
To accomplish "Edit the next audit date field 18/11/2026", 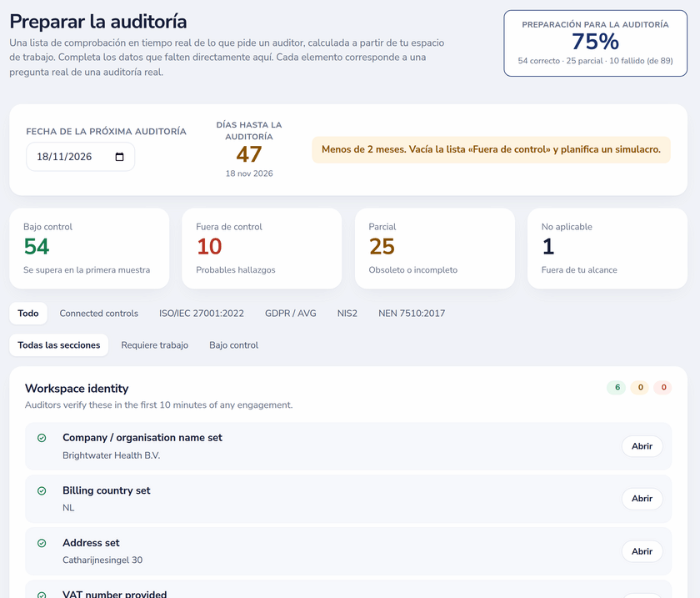I will pos(80,157).
